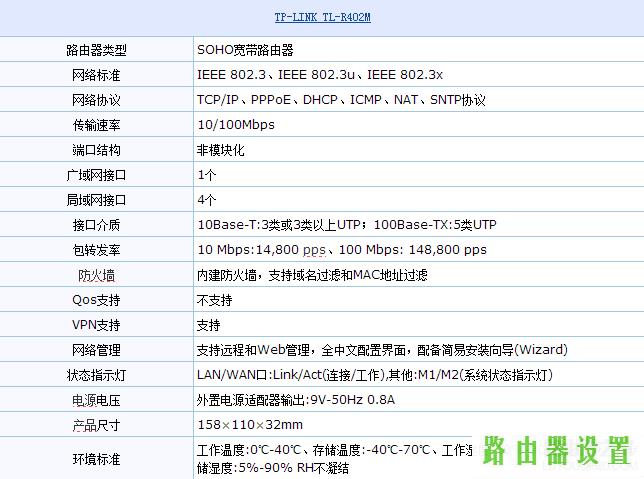Image resolution: width=644 pixels, height=479 pixels.
Task: Select the 4个 value
Action: [207, 200]
